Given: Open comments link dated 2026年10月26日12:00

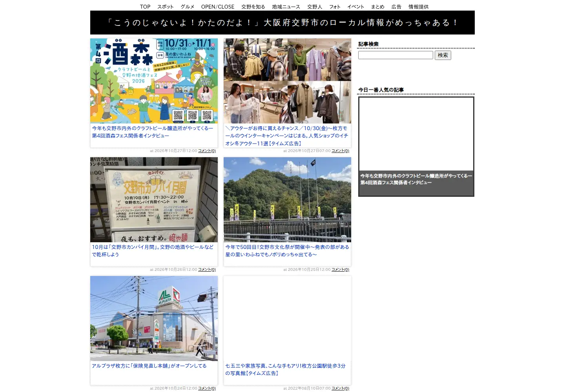Looking at the screenshot, I should (x=207, y=270).
